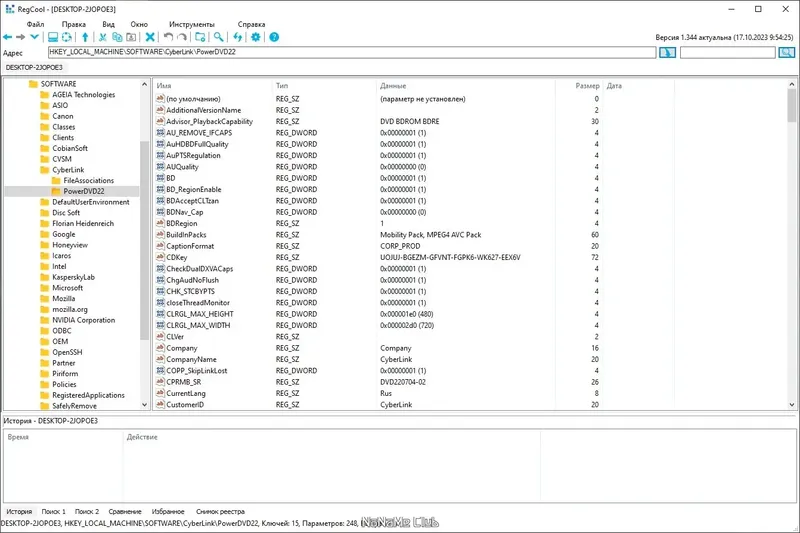The width and height of the screenshot is (800, 533).
Task: Redo the change with the redo arrow
Action: (182, 37)
